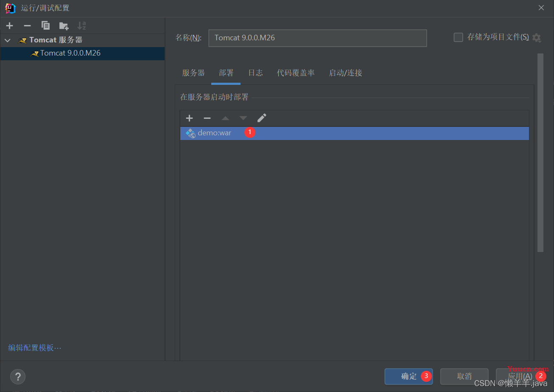Open the project file storage gear settings

[x=537, y=38]
